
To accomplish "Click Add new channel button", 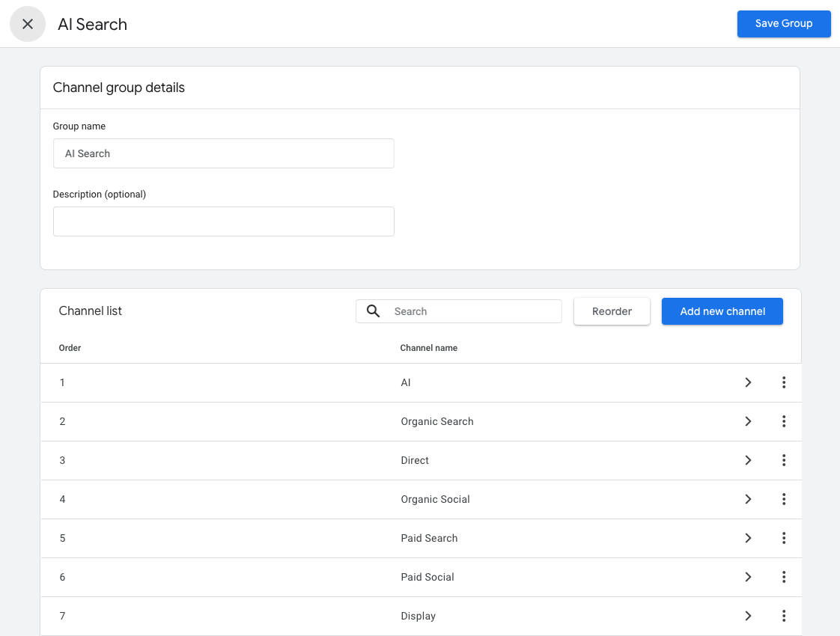I will pos(722,311).
